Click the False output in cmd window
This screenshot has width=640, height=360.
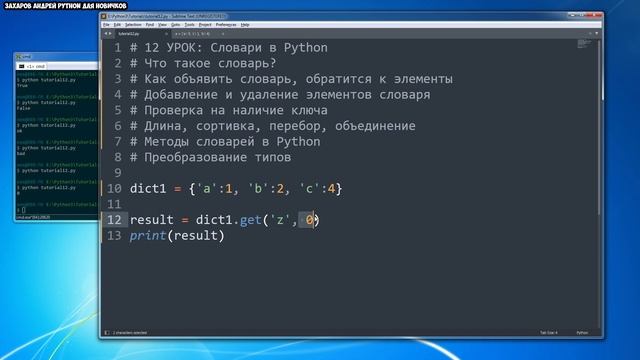coord(24,109)
